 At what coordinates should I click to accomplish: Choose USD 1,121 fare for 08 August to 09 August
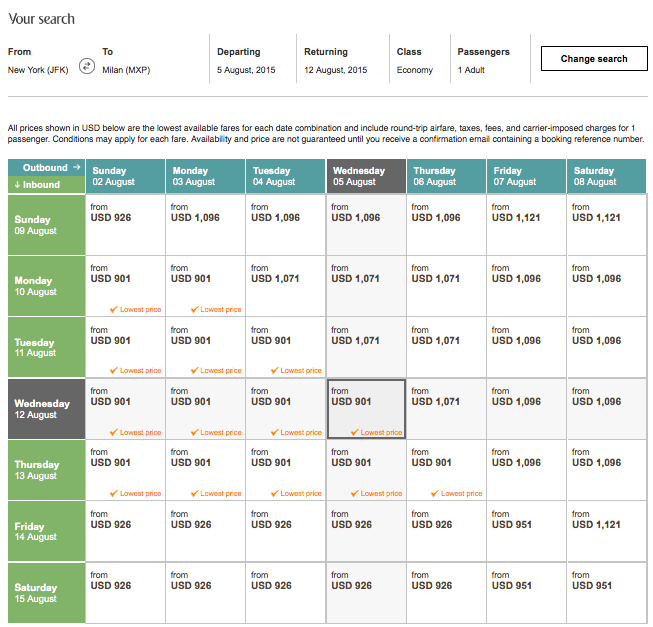[607, 225]
